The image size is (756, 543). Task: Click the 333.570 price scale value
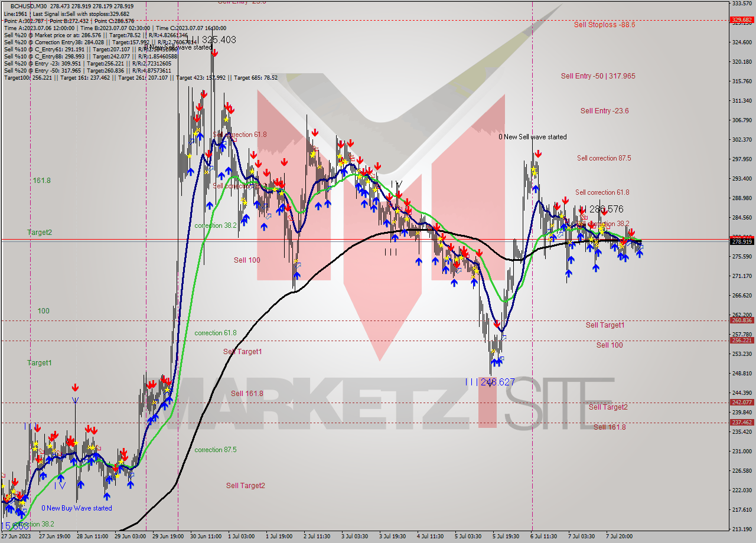tap(742, 4)
